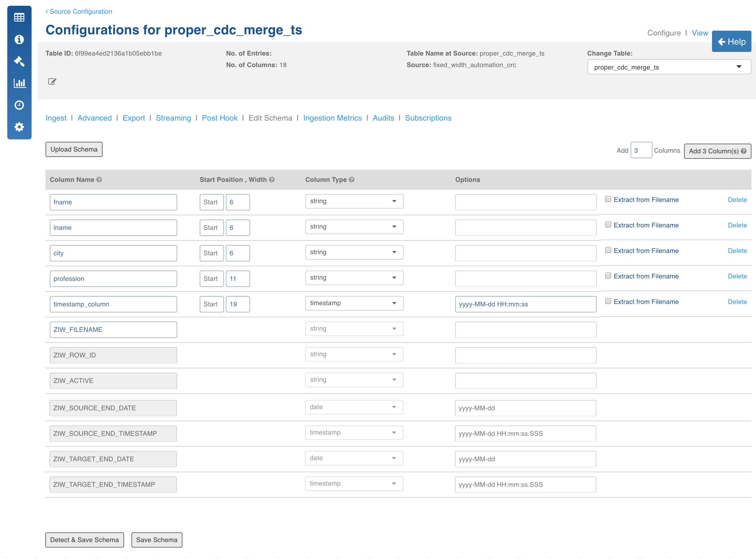Click the help icon next to Start Position, Width

coord(272,180)
